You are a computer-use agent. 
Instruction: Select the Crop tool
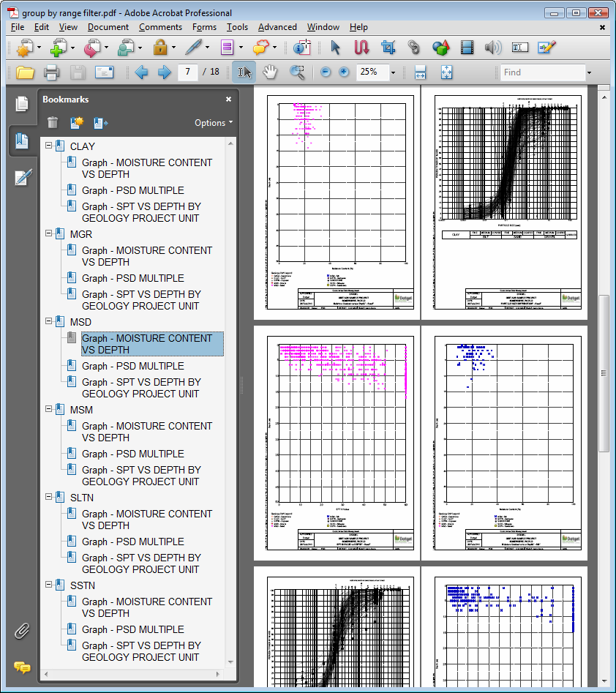[388, 48]
